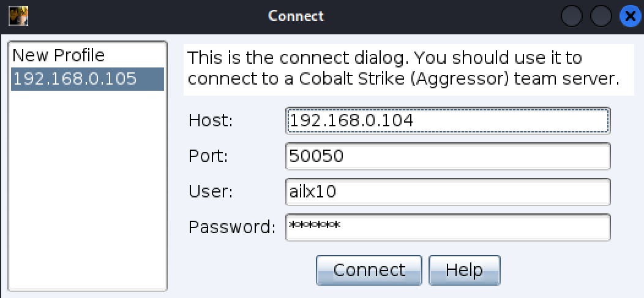
Task: Minimize the Connect dialog window
Action: click(x=571, y=16)
